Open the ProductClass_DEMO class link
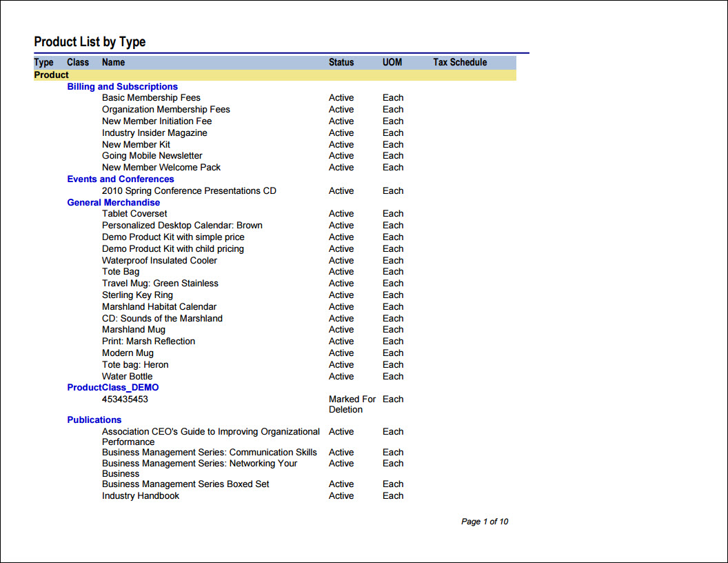This screenshot has height=563, width=728. [113, 388]
